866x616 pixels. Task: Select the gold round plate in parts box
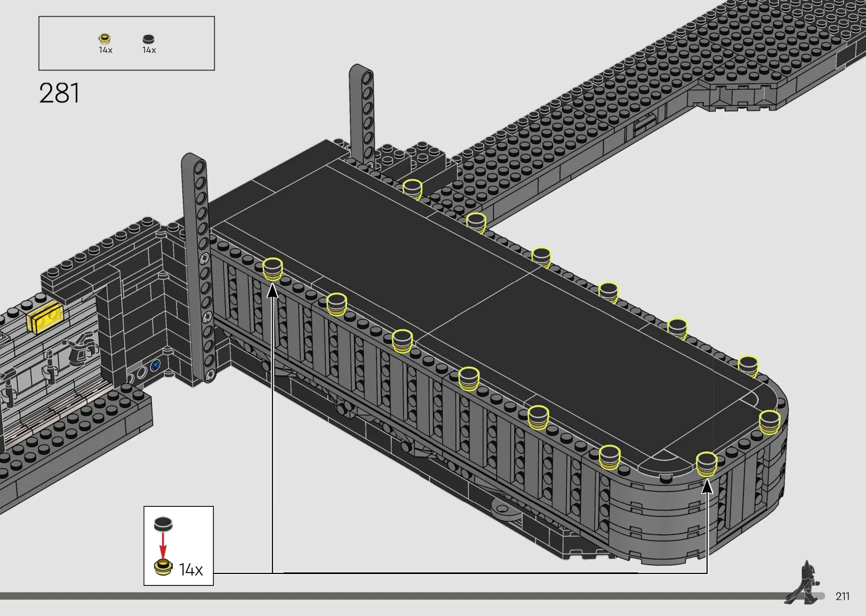point(105,39)
